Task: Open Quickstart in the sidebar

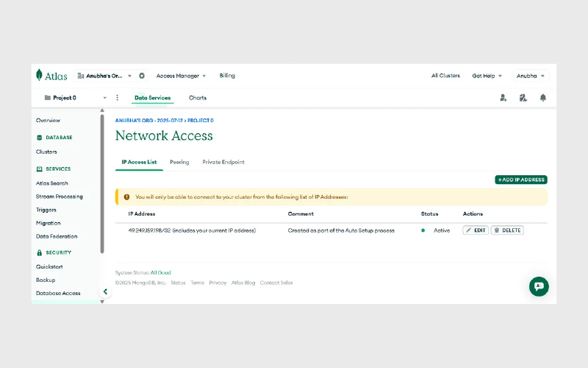Action: pyautogui.click(x=49, y=266)
